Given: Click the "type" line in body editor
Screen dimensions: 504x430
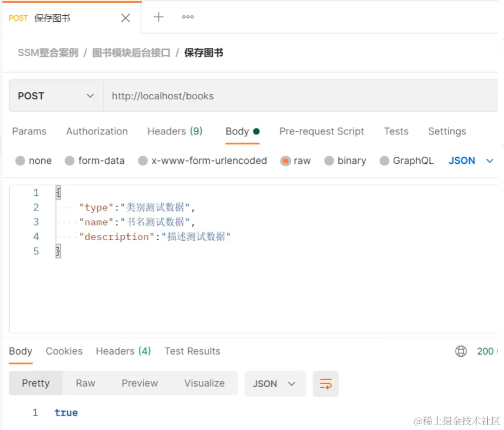Looking at the screenshot, I should coord(137,207).
